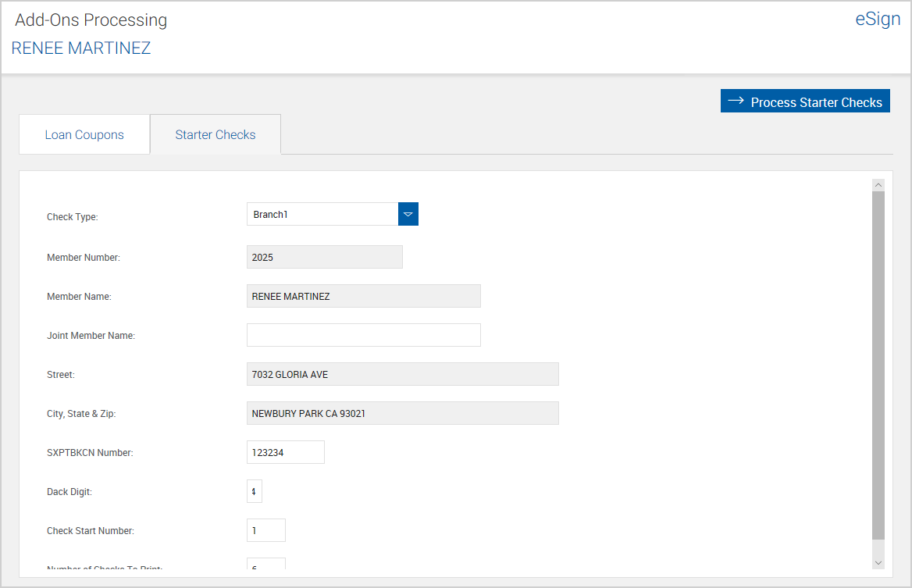This screenshot has width=912, height=588.
Task: Click the Dack Digit input box
Action: point(255,491)
